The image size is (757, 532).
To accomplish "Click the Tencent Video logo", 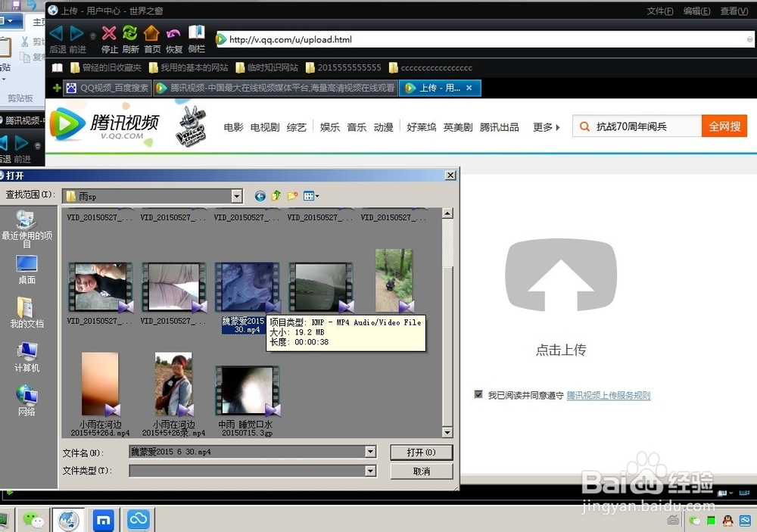I will [x=106, y=124].
